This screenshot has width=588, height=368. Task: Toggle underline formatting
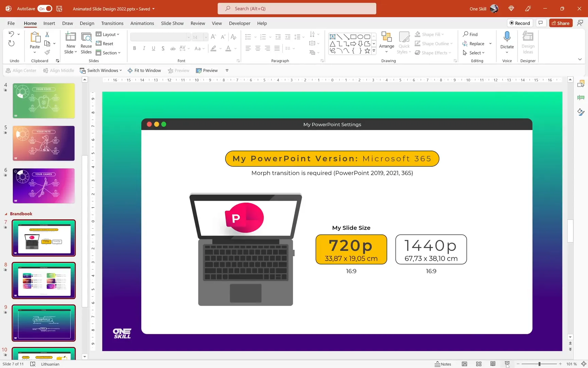pyautogui.click(x=154, y=48)
